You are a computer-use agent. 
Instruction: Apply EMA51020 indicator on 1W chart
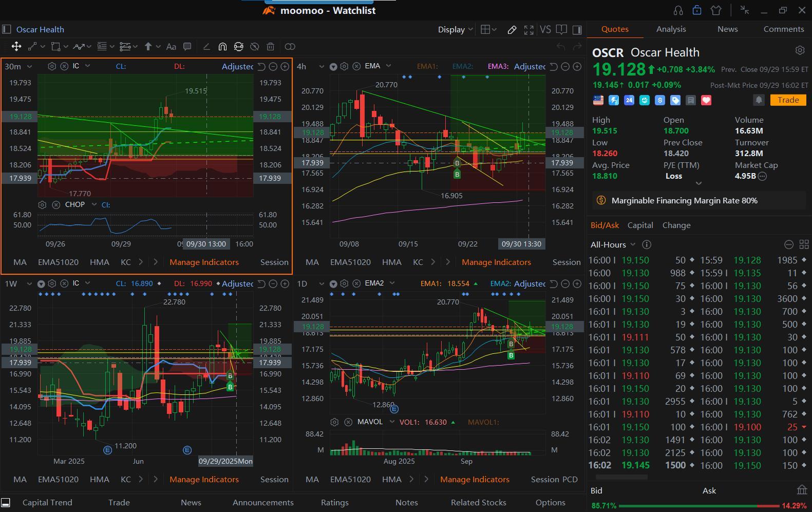58,480
